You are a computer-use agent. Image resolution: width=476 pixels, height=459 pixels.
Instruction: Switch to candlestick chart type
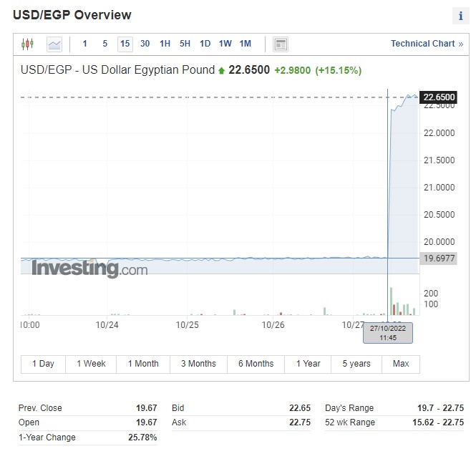[27, 44]
